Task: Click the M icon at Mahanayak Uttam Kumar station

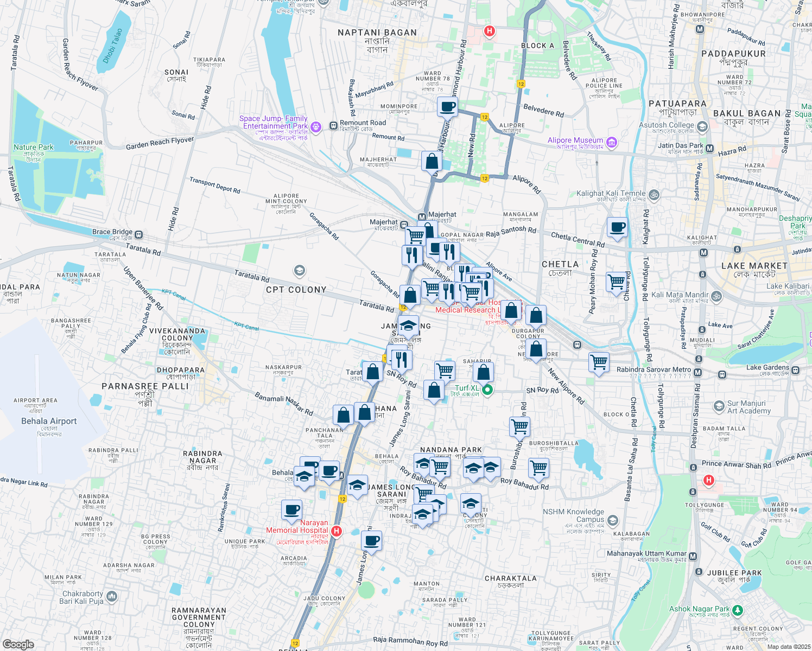Action: 693,556
